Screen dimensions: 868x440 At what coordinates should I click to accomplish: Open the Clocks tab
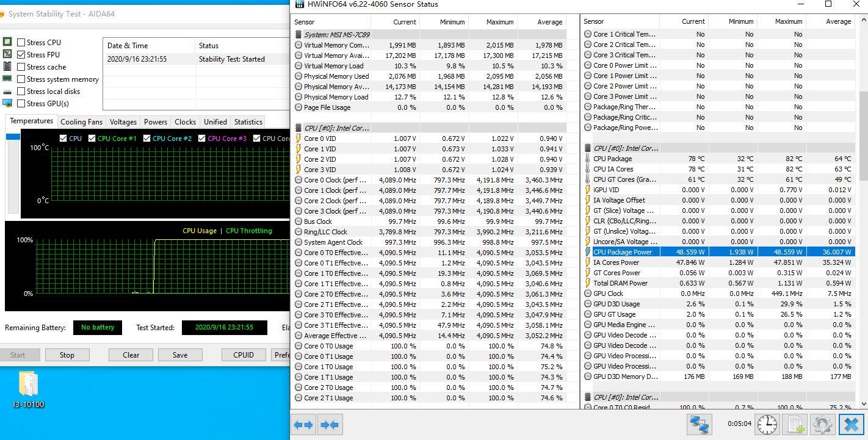point(185,122)
